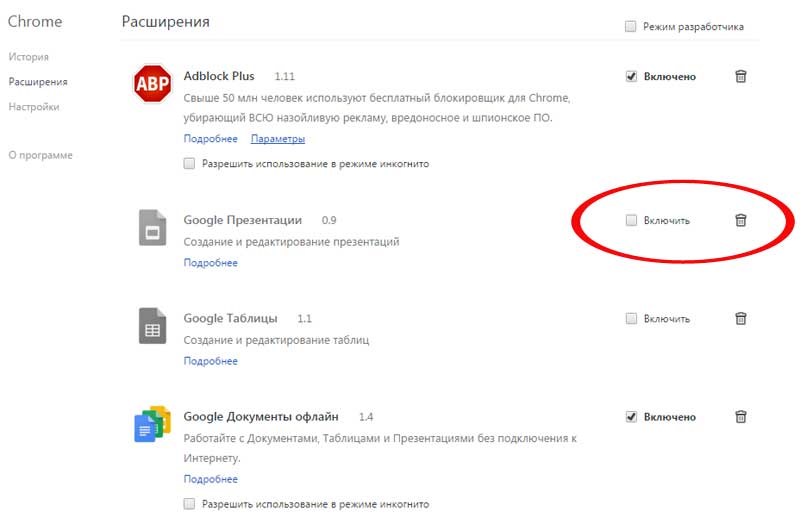800x530 pixels.
Task: Click the Google Документы офлайн extension name
Action: click(x=261, y=417)
